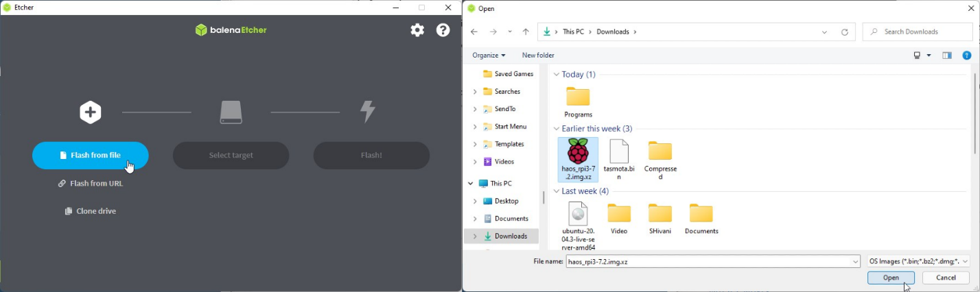Click Flash from file button
980x292 pixels.
point(90,156)
